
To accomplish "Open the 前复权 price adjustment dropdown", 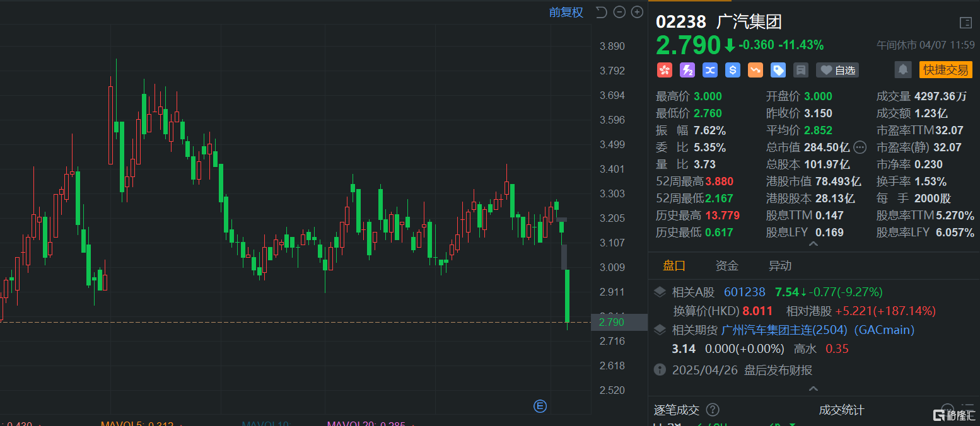I will [566, 12].
